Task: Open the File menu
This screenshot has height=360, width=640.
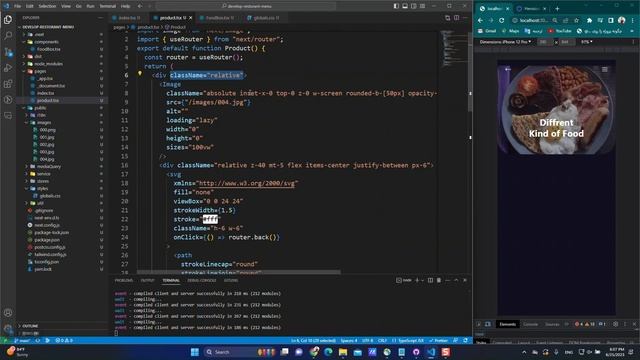Action: [17, 6]
